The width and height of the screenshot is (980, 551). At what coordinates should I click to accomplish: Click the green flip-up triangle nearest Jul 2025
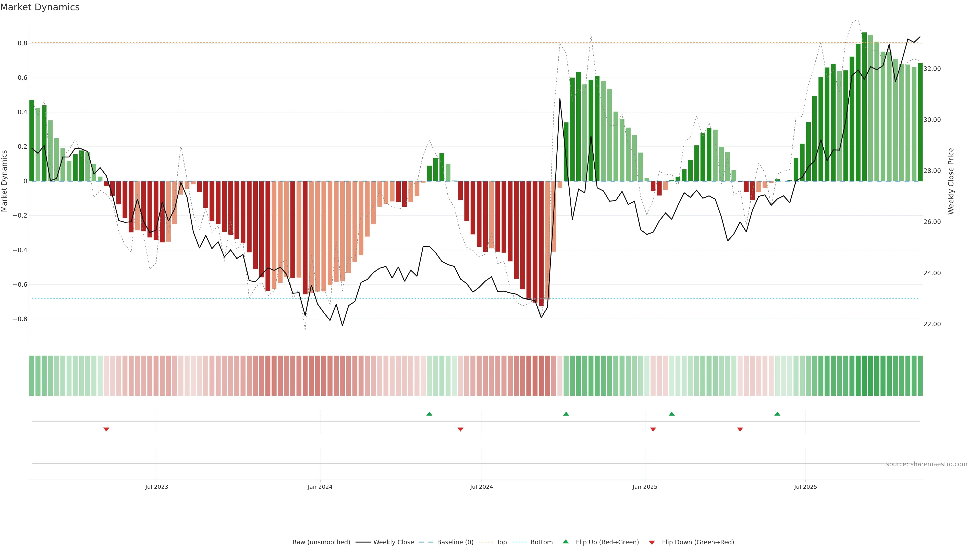point(777,414)
